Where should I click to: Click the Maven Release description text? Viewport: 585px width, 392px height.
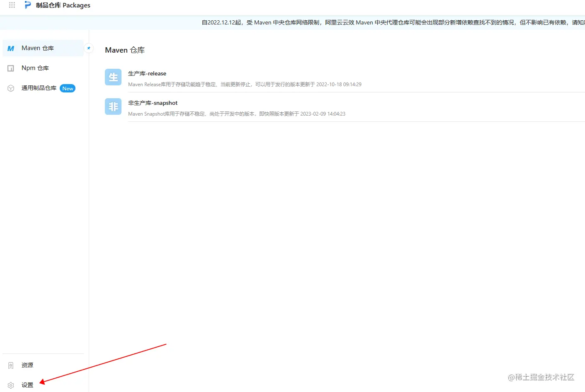click(245, 85)
